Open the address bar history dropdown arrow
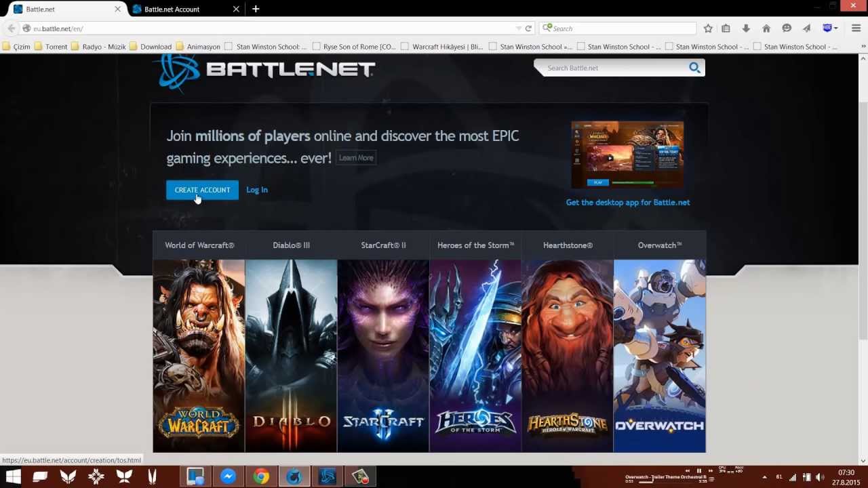 [519, 28]
